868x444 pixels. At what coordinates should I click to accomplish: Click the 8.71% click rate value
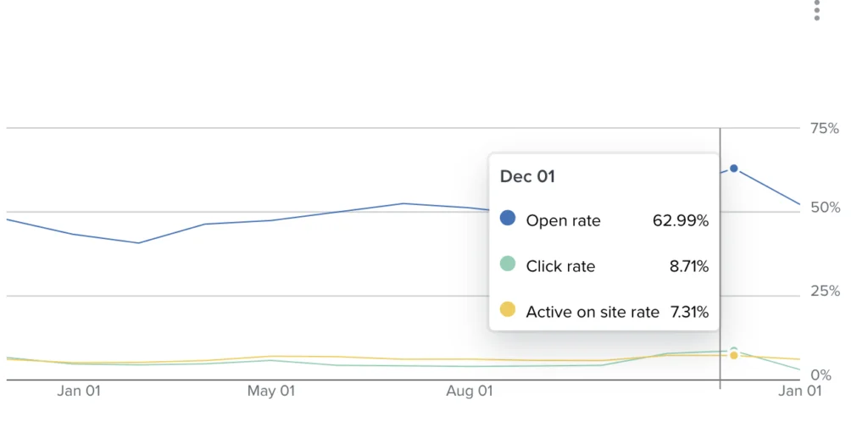click(689, 266)
